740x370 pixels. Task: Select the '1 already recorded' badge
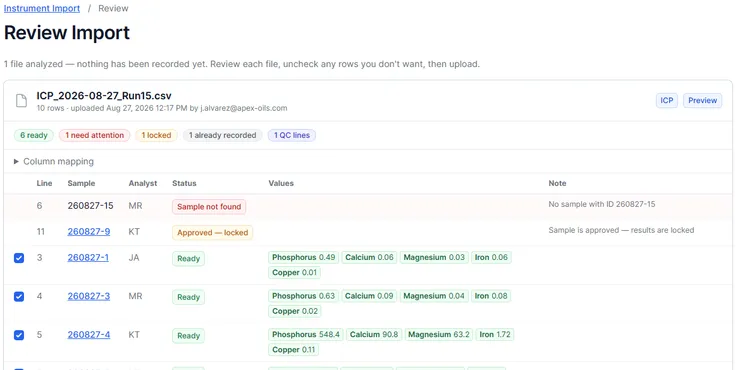point(222,135)
